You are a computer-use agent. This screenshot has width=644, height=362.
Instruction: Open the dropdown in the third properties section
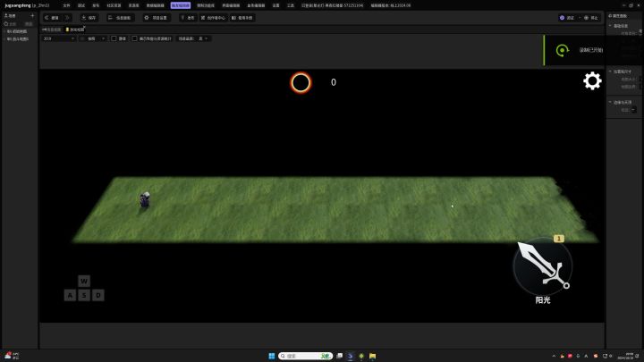point(634,110)
